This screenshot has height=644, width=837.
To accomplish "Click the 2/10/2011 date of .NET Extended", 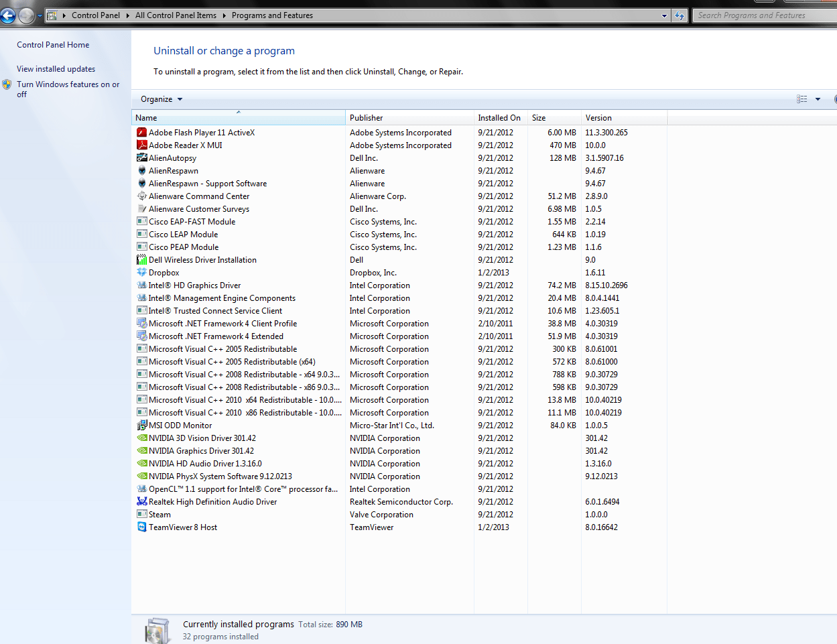I will tap(495, 336).
